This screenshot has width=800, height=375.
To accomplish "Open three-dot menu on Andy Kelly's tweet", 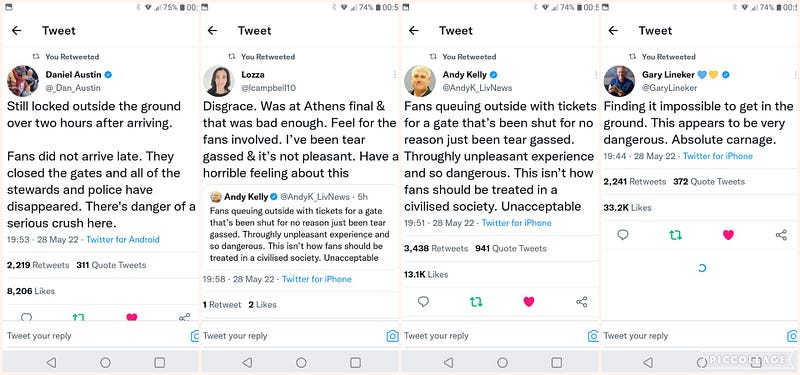I will pyautogui.click(x=595, y=74).
